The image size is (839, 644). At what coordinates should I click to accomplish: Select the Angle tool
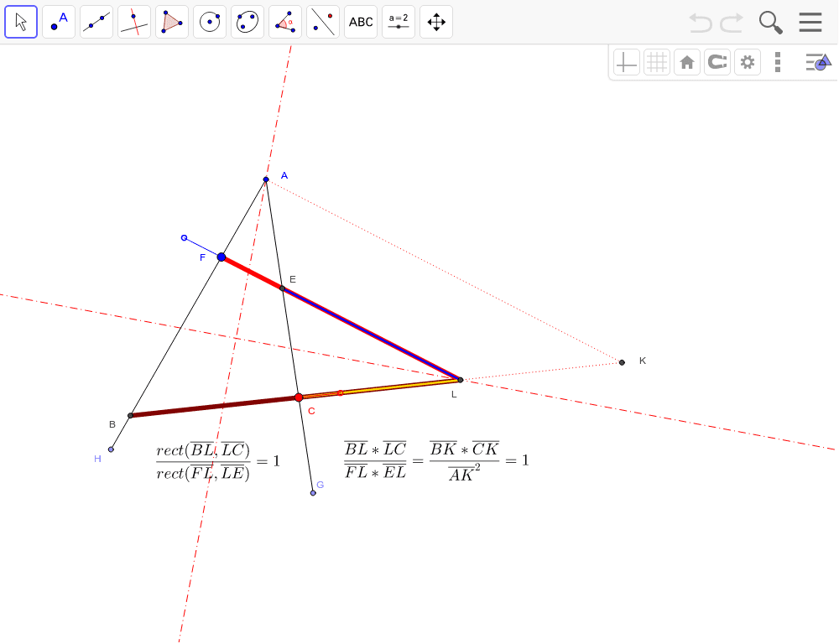point(285,22)
